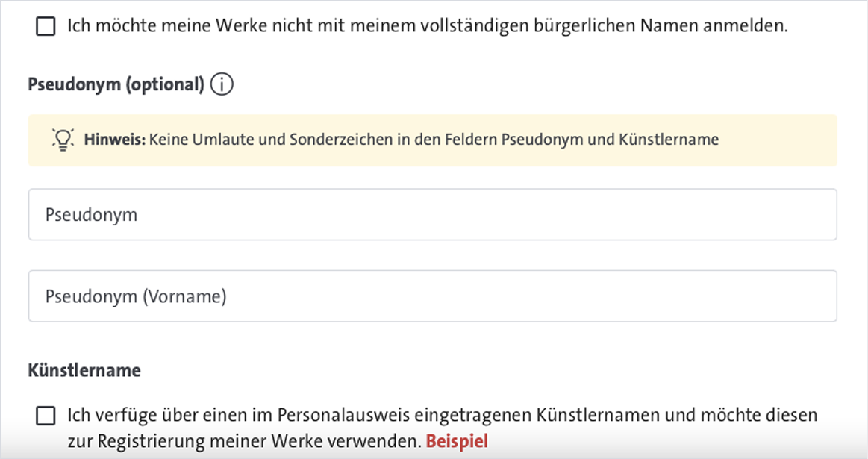Open the Beispiel example link
The width and height of the screenshot is (868, 459).
click(x=458, y=440)
